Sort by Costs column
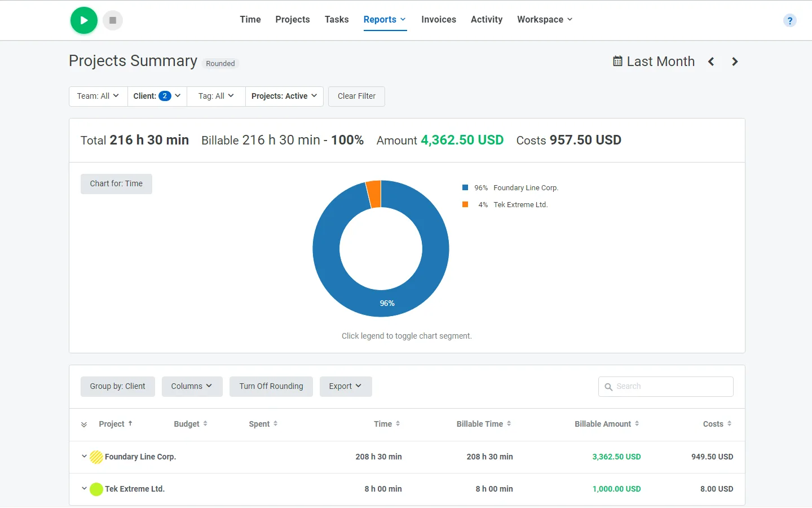 click(x=717, y=424)
